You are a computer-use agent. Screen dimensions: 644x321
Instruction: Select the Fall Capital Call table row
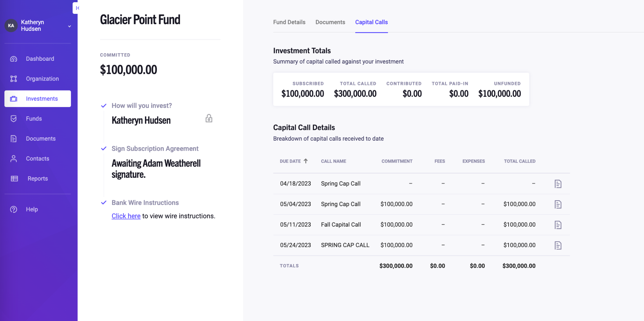click(x=341, y=225)
